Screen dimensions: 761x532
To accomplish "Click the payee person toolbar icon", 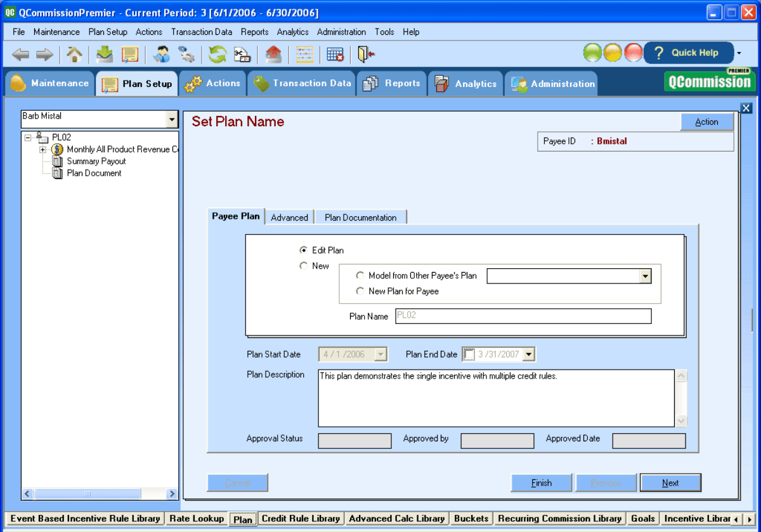I will 161,55.
